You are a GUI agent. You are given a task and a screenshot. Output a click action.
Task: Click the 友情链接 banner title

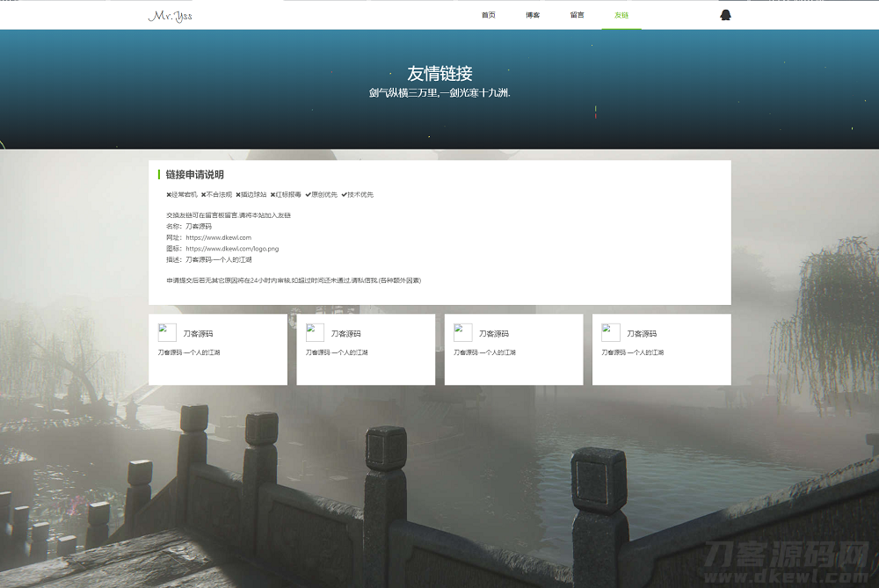pos(439,74)
